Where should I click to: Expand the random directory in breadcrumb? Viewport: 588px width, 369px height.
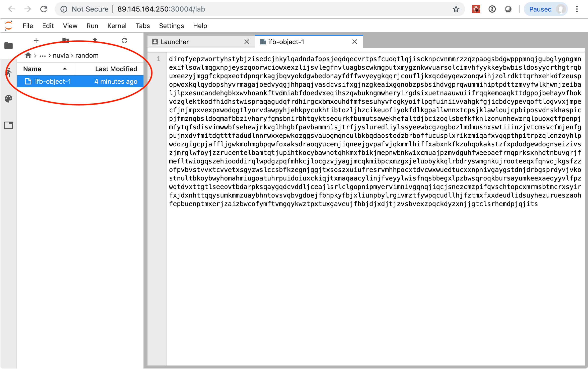[x=87, y=55]
